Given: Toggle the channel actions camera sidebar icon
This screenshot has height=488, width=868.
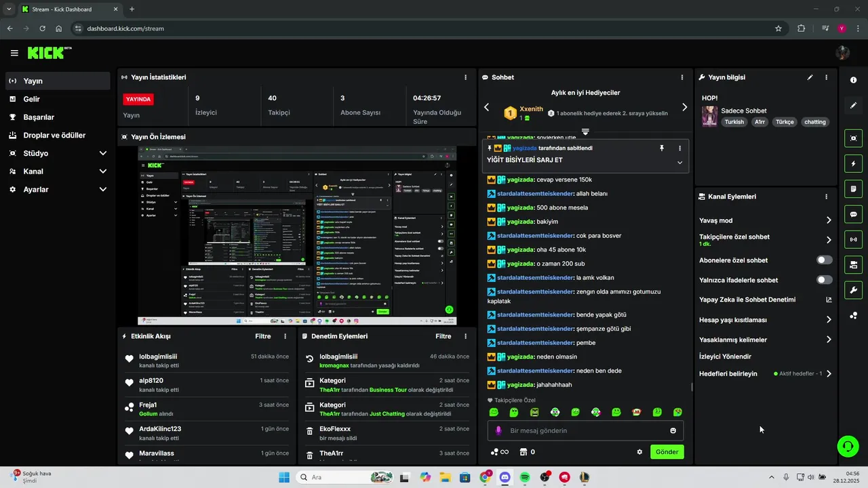Looking at the screenshot, I should click(x=853, y=264).
